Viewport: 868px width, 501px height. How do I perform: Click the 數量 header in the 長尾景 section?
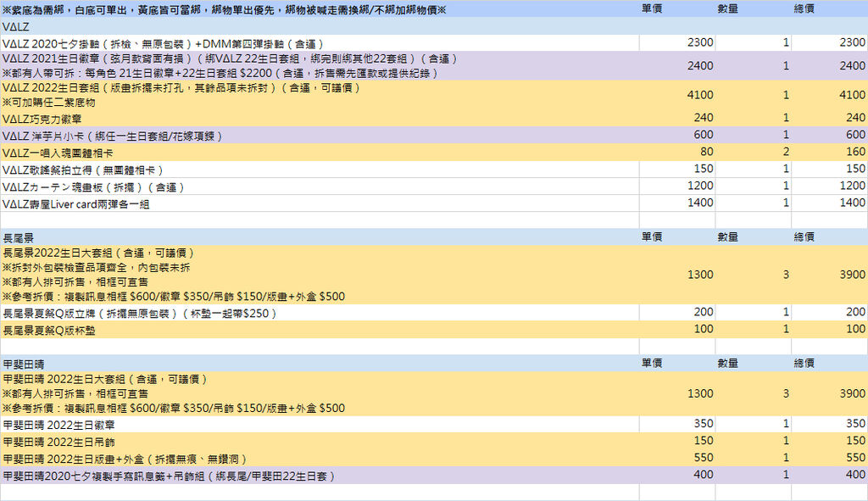(x=727, y=237)
